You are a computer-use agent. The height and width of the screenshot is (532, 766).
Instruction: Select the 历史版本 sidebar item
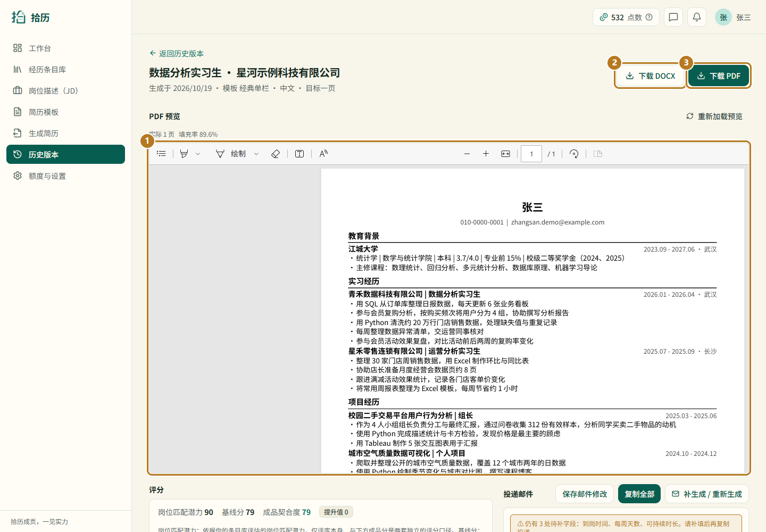point(65,154)
